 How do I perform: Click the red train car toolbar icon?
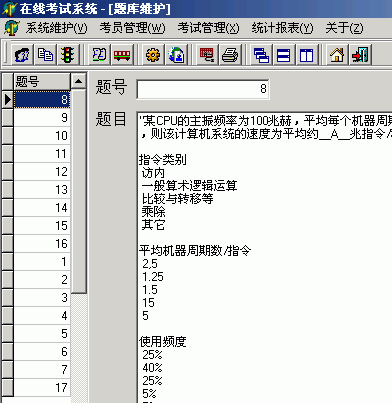[122, 54]
